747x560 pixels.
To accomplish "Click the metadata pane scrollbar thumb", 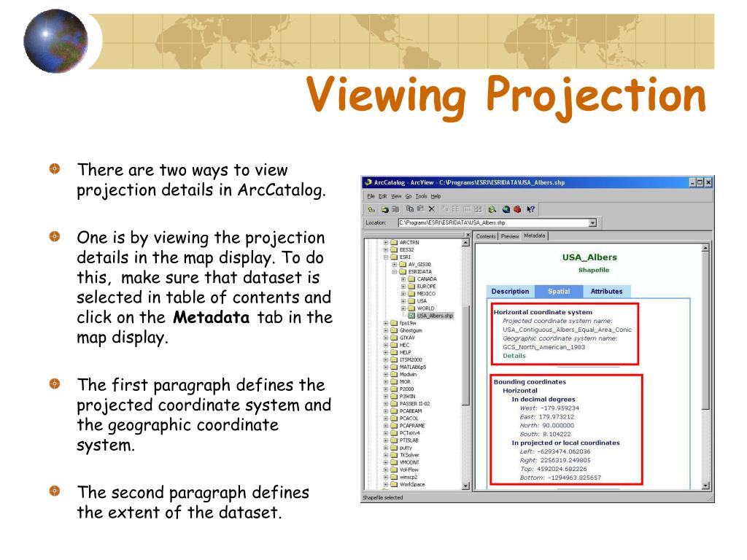I will (705, 330).
